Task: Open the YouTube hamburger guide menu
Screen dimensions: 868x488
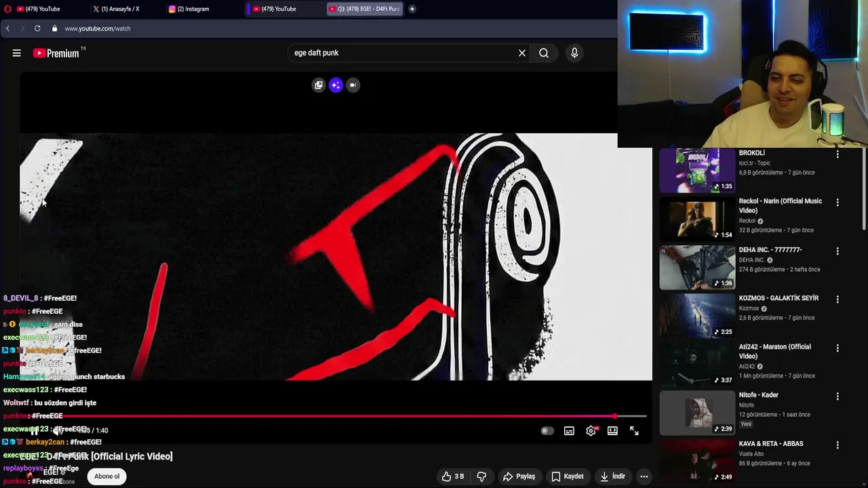Action: 17,53
